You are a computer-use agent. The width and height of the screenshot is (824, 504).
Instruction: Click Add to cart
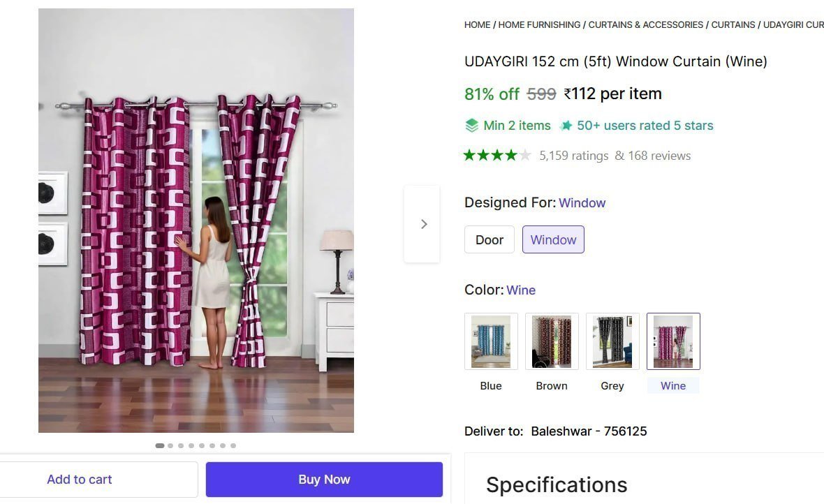(79, 480)
